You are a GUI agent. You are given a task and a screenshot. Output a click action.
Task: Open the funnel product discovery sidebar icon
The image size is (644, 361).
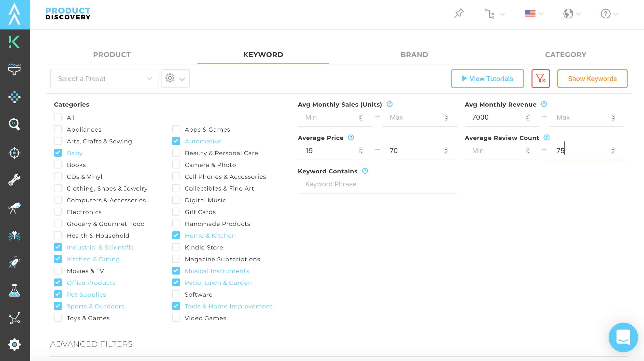point(14,69)
